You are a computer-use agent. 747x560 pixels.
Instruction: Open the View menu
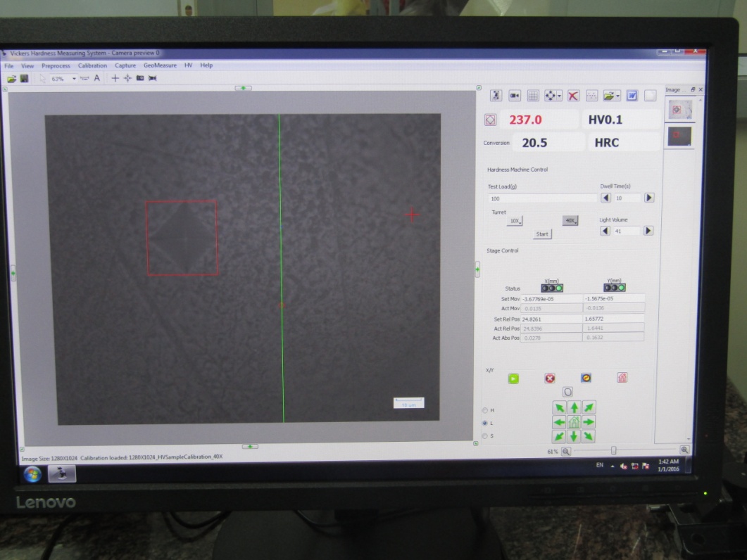pyautogui.click(x=27, y=65)
